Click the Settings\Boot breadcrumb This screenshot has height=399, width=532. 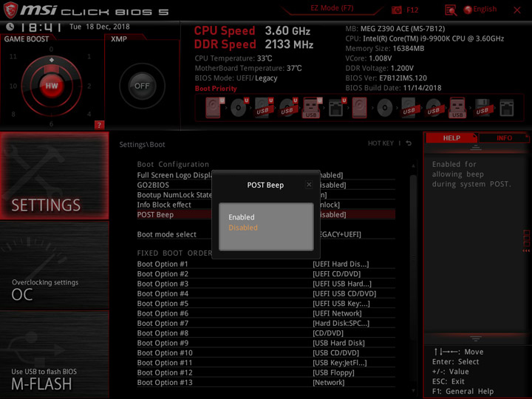(x=142, y=145)
